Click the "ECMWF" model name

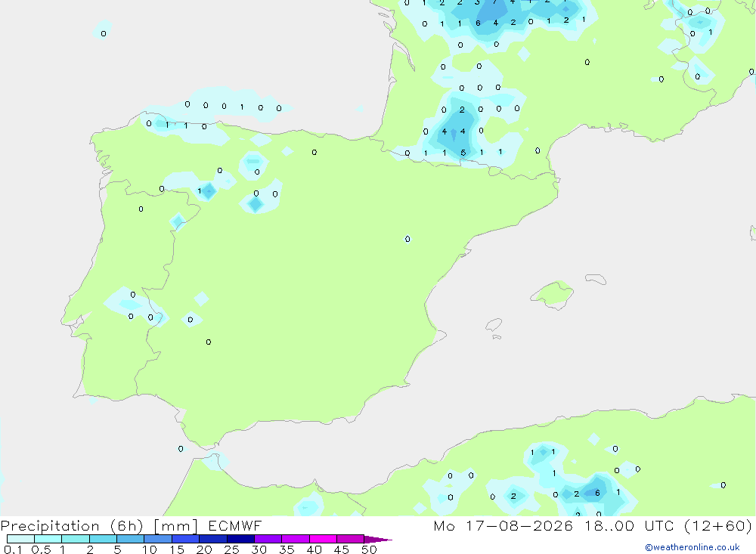pos(235,525)
